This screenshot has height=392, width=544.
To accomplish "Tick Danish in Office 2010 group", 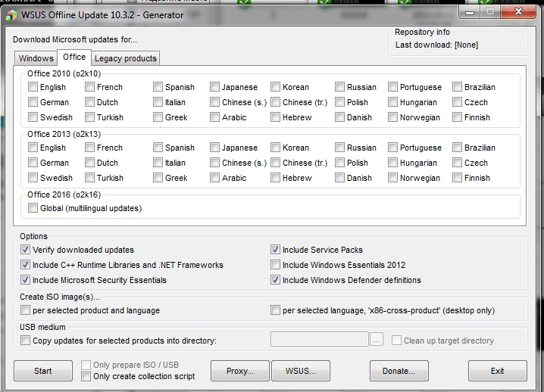I will pyautogui.click(x=340, y=117).
